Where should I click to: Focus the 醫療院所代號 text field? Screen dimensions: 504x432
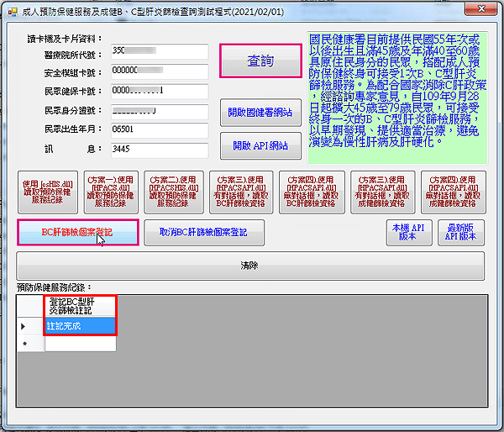click(159, 51)
